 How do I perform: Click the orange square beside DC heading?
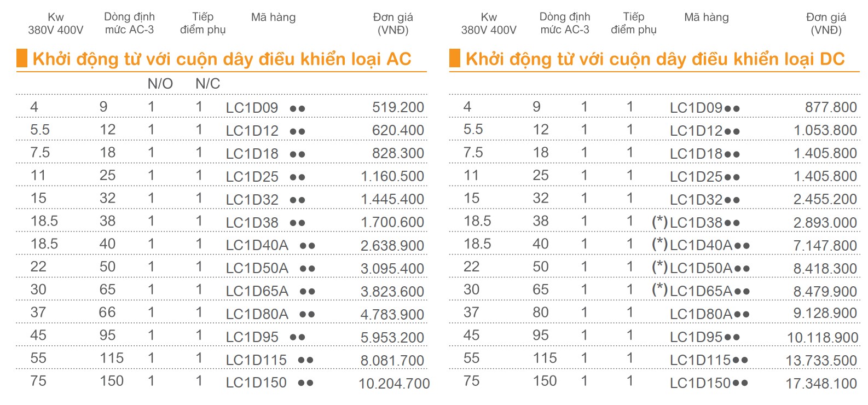click(455, 58)
